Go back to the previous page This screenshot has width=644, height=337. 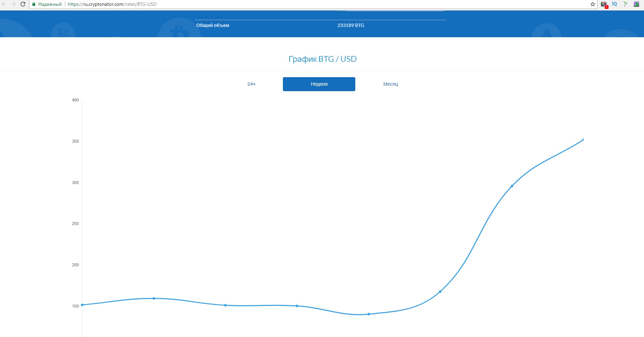coord(4,4)
